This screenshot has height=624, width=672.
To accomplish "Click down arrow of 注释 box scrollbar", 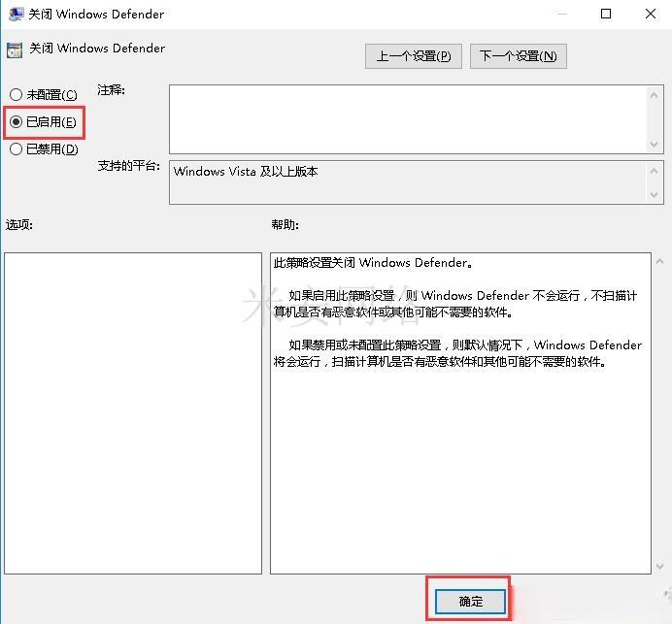I will click(654, 145).
